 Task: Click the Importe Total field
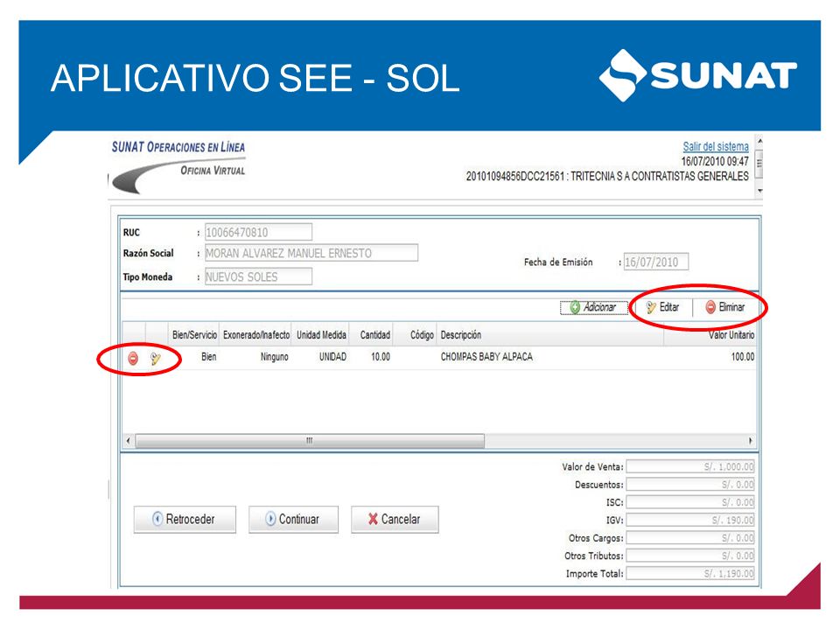(x=690, y=573)
